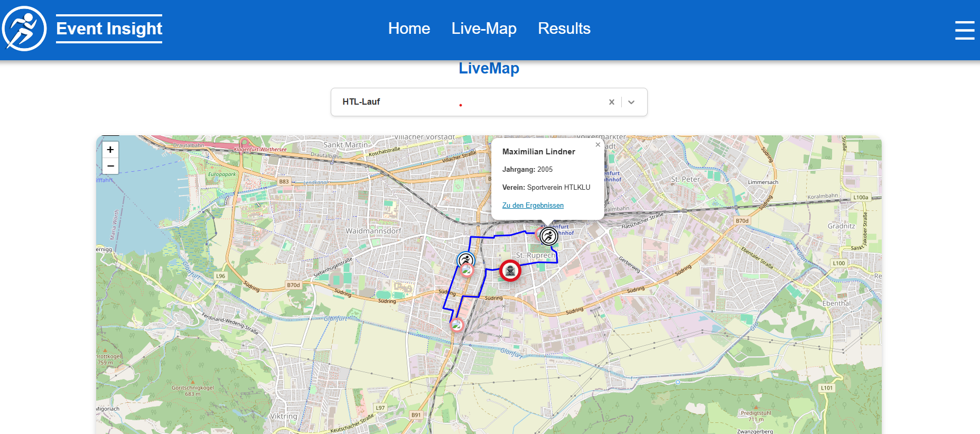Zoom out on the map
The height and width of the screenshot is (434, 980).
click(110, 166)
